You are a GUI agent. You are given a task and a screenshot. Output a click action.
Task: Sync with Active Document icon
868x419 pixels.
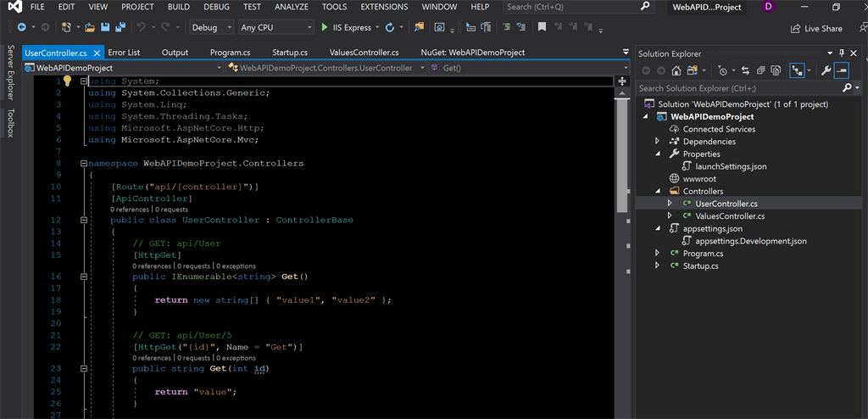tap(745, 70)
